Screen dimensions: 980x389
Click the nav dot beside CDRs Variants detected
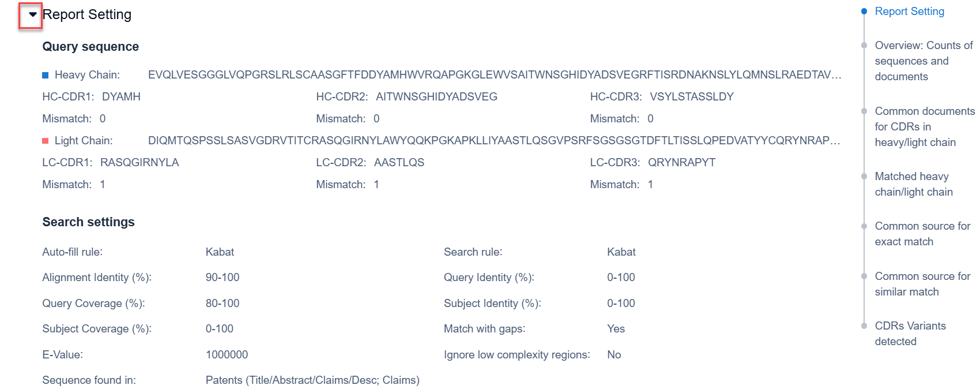[x=864, y=326]
